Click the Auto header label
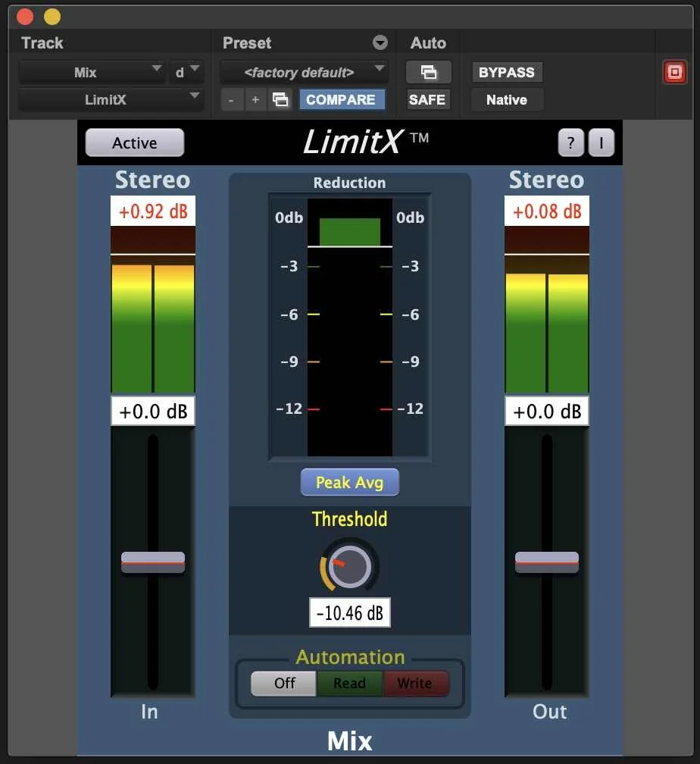Image resolution: width=700 pixels, height=764 pixels. click(428, 43)
